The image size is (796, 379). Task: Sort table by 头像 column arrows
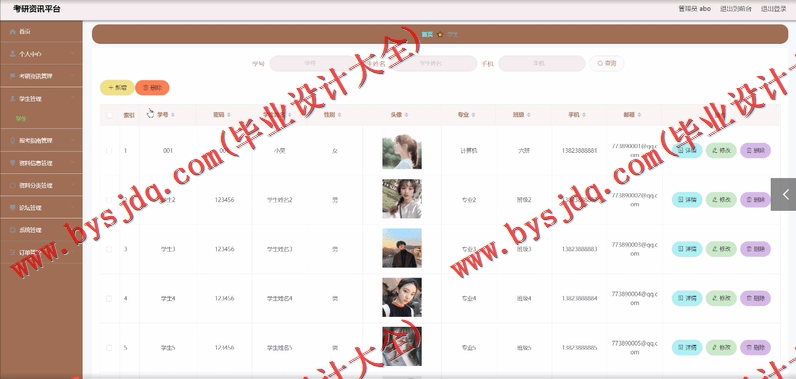406,115
